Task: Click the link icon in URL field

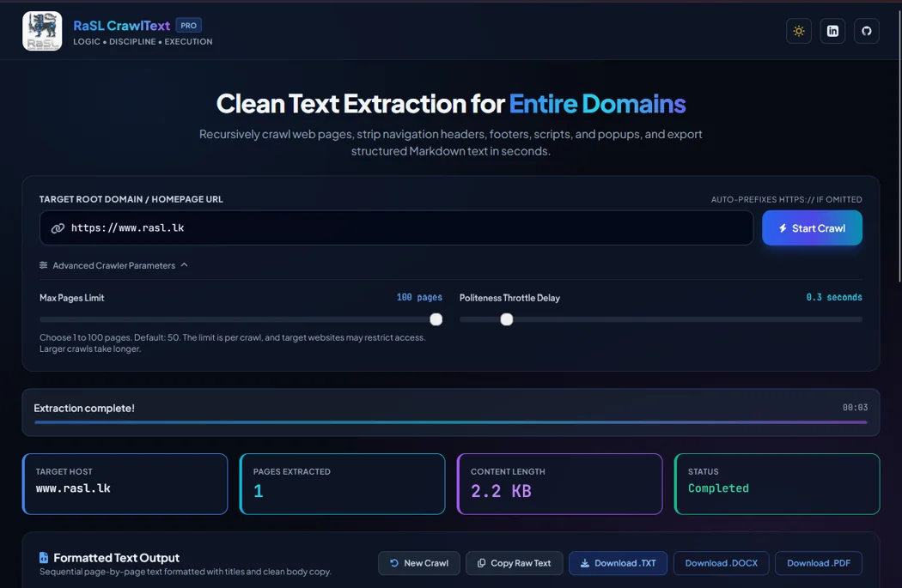Action: [x=58, y=228]
